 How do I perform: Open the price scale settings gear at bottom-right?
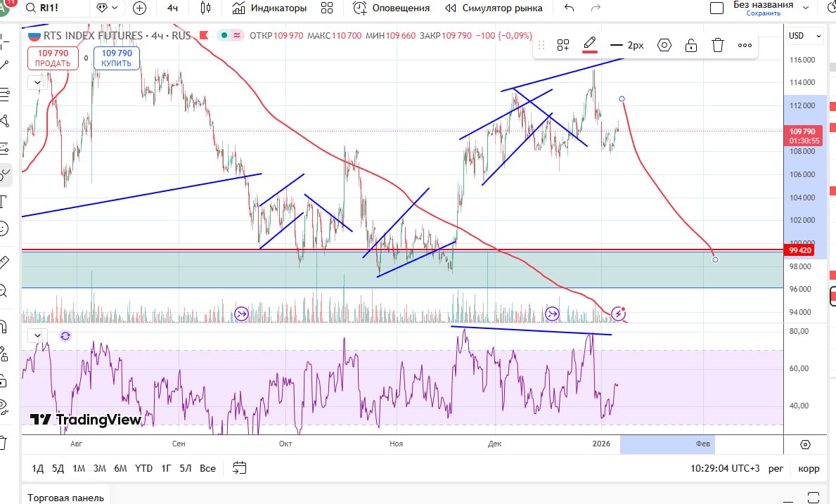806,444
